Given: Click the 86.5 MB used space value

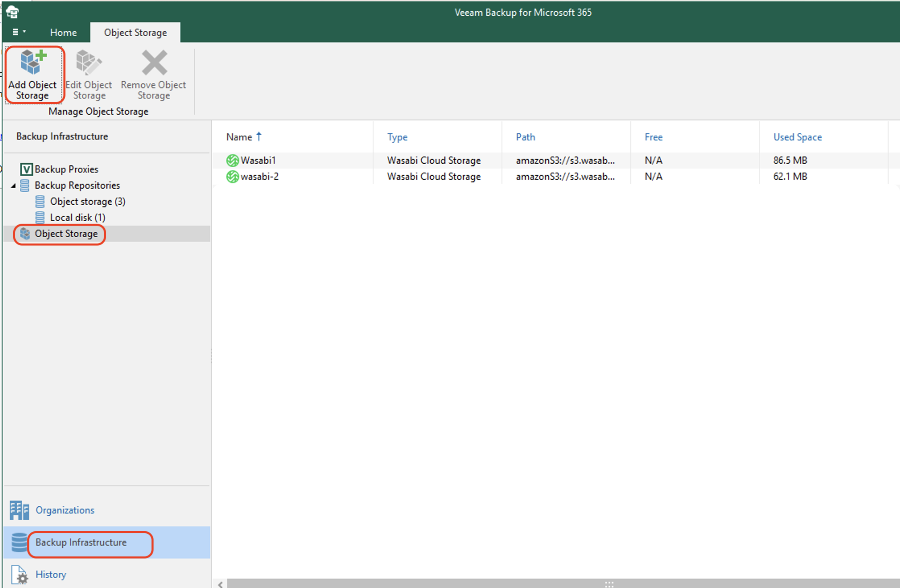Looking at the screenshot, I should 790,160.
